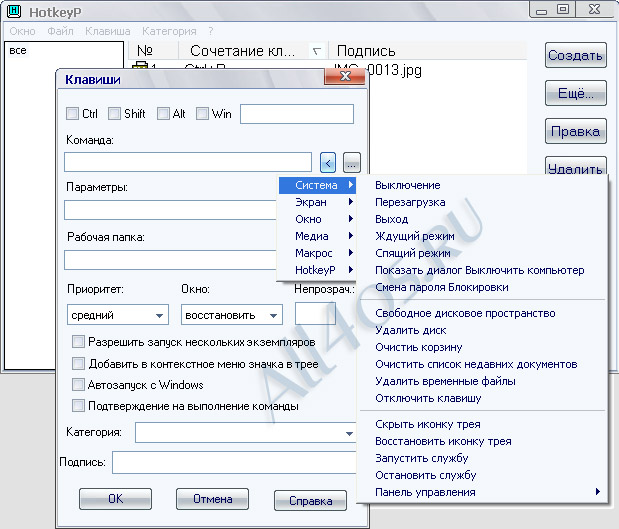Open the Категория dropdown
This screenshot has width=619, height=529.
[246, 433]
